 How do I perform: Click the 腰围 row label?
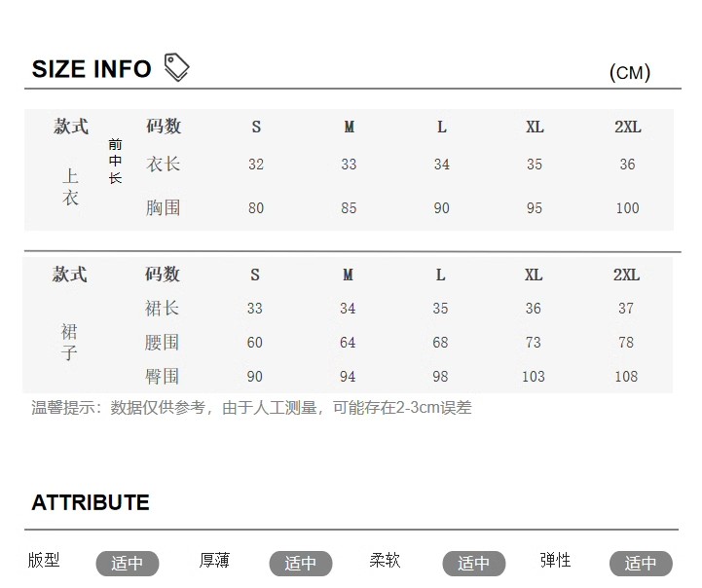(x=162, y=343)
